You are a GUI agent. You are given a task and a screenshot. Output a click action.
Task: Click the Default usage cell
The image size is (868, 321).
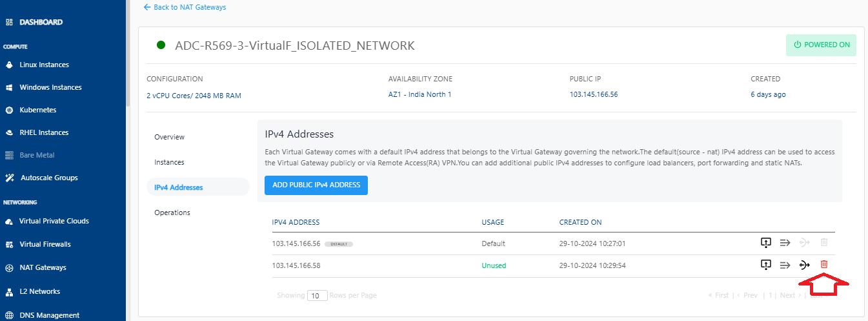tap(493, 243)
